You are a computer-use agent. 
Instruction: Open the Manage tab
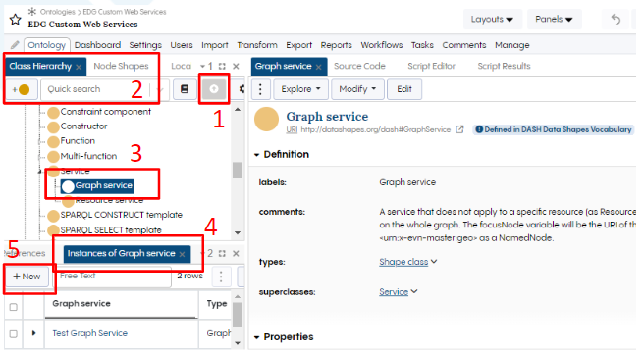click(x=512, y=45)
